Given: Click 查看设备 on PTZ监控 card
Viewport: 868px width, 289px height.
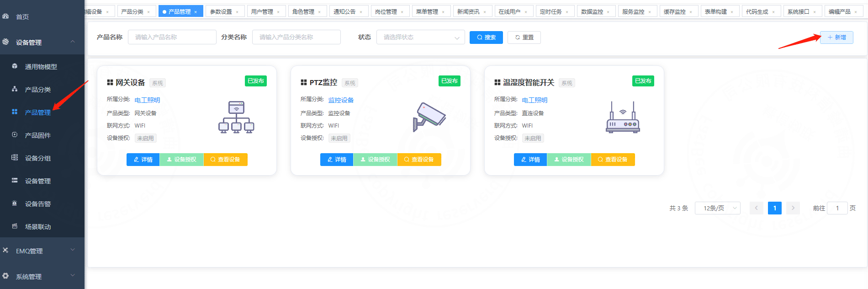Looking at the screenshot, I should click(x=419, y=160).
